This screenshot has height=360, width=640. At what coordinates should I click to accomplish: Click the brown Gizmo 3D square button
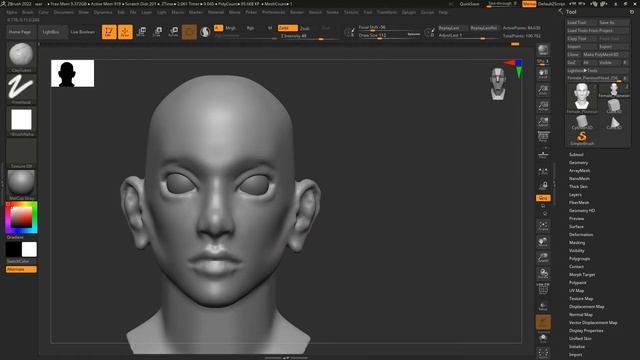(189, 32)
